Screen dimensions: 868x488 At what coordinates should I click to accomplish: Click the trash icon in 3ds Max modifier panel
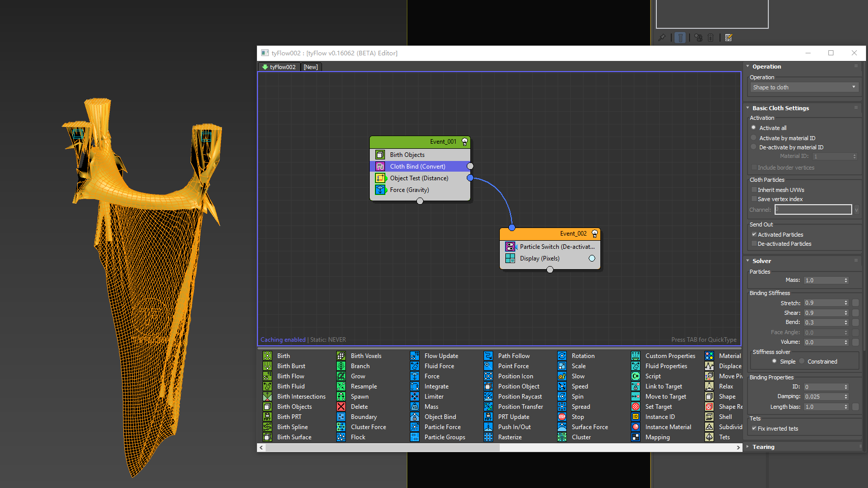pos(711,38)
